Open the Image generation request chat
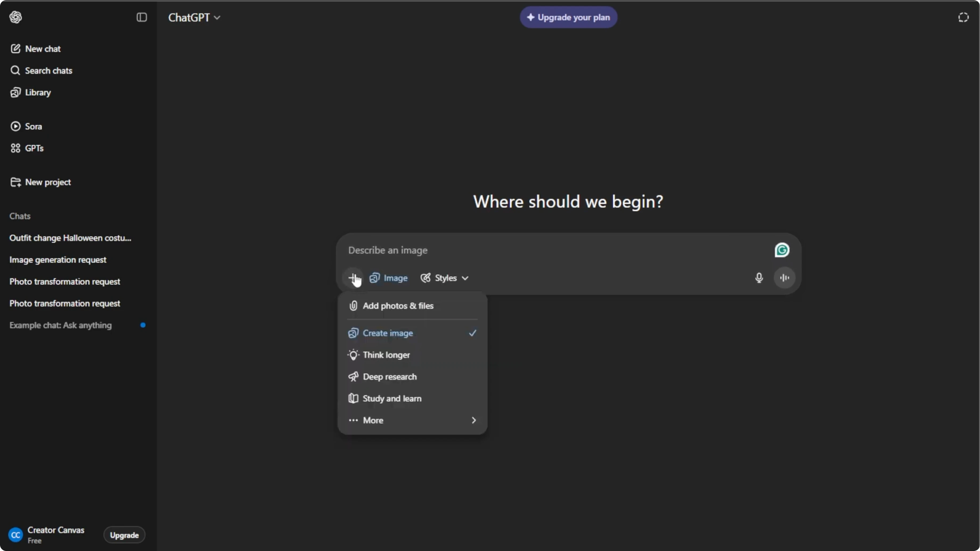980x551 pixels. [78, 260]
